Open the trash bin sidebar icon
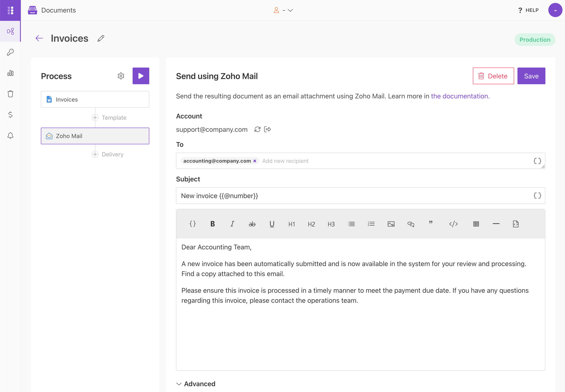This screenshot has width=565, height=392. click(x=10, y=94)
